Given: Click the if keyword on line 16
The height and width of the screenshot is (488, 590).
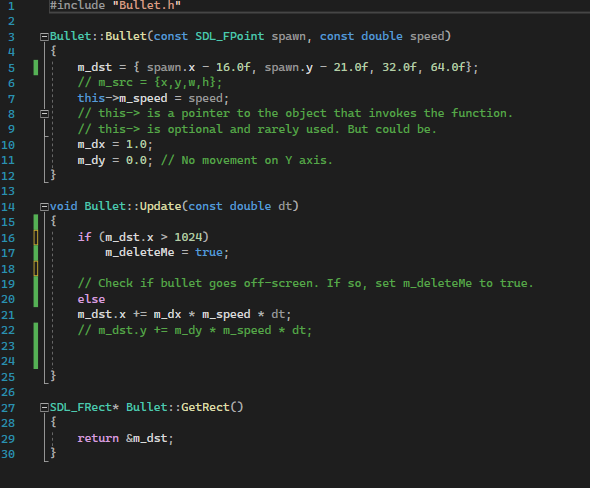Looking at the screenshot, I should pos(84,237).
